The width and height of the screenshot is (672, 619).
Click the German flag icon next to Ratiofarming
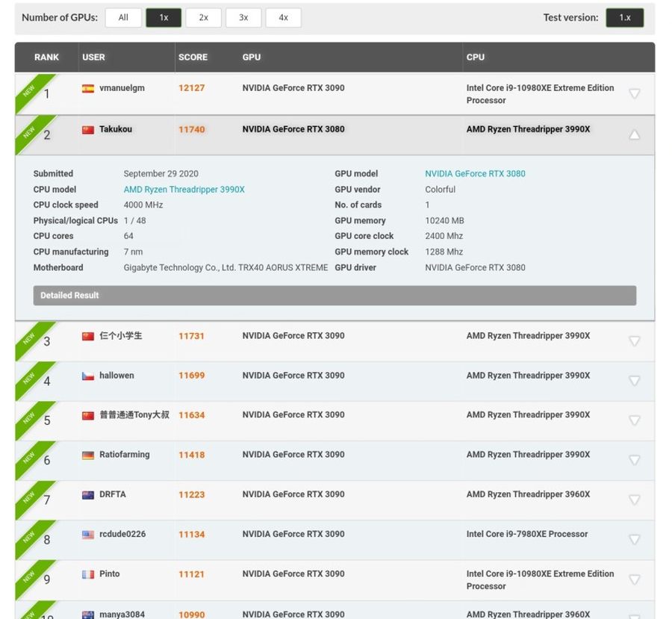click(88, 455)
